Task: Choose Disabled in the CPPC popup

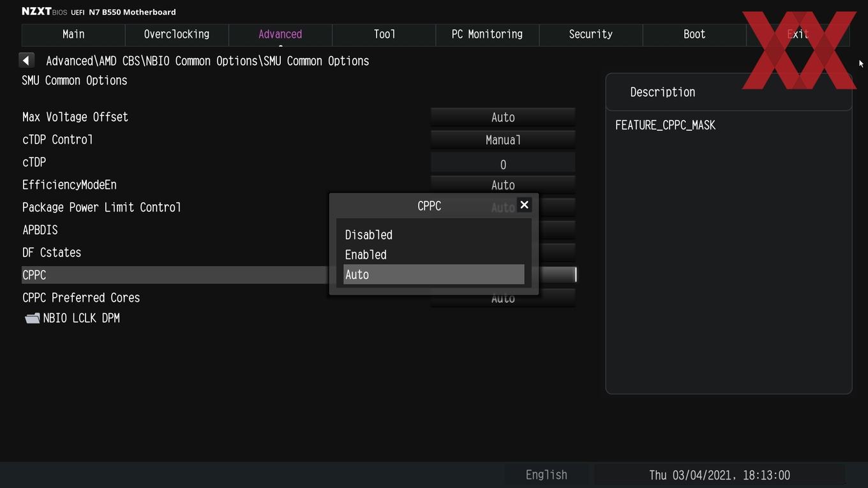Action: pyautogui.click(x=434, y=235)
